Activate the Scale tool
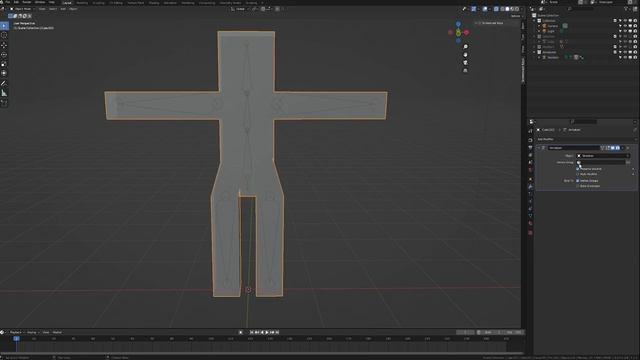Screen dimensions: 640x360 click(x=4, y=64)
